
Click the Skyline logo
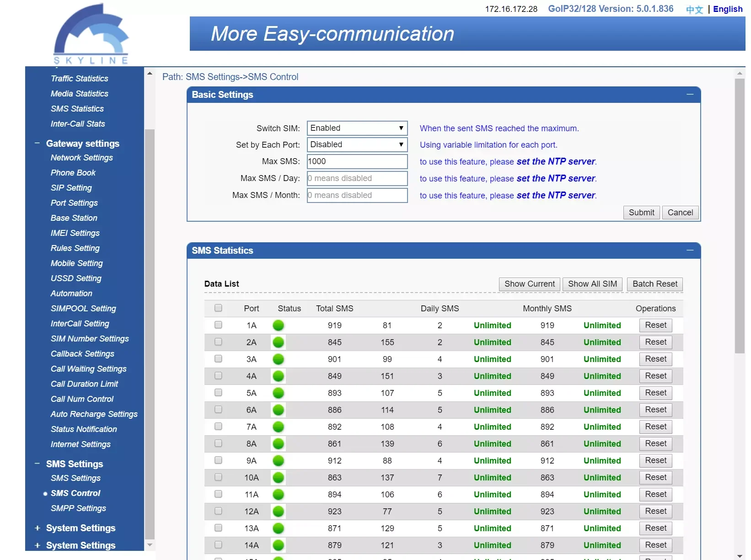[91, 34]
